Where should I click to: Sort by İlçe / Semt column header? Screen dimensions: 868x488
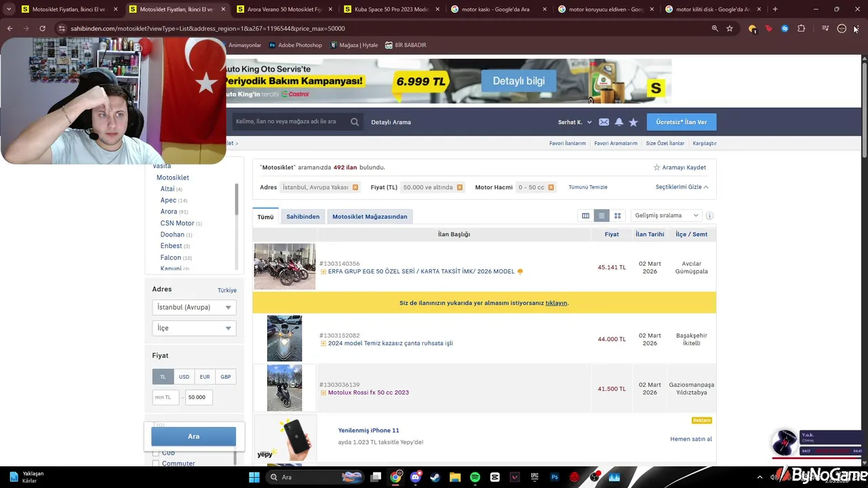[692, 235]
